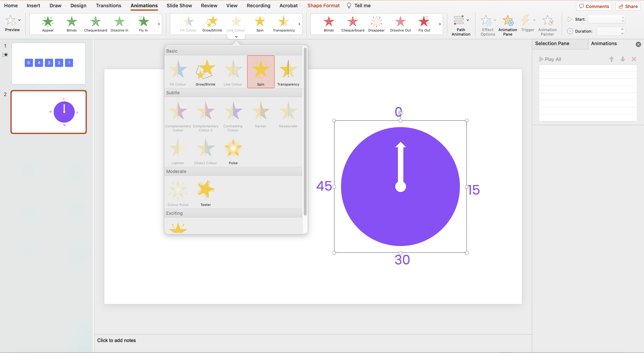Click the Animations tab in ribbon
The width and height of the screenshot is (644, 353).
click(x=144, y=5)
